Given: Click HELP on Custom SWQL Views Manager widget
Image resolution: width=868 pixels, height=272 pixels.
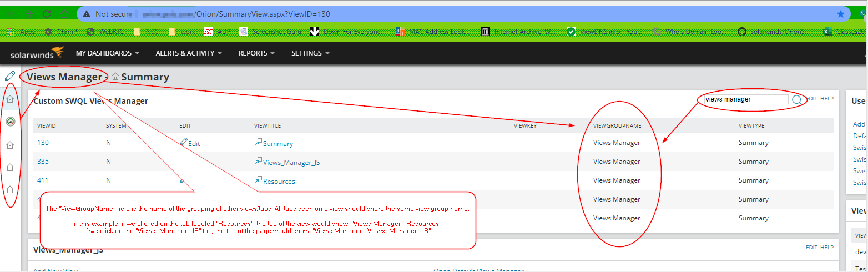Looking at the screenshot, I should point(827,98).
